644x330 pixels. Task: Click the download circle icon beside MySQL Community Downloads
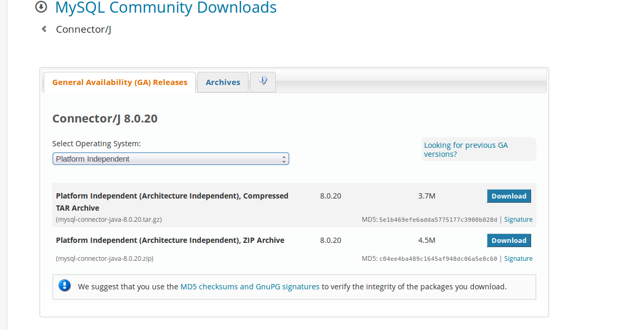(x=41, y=7)
